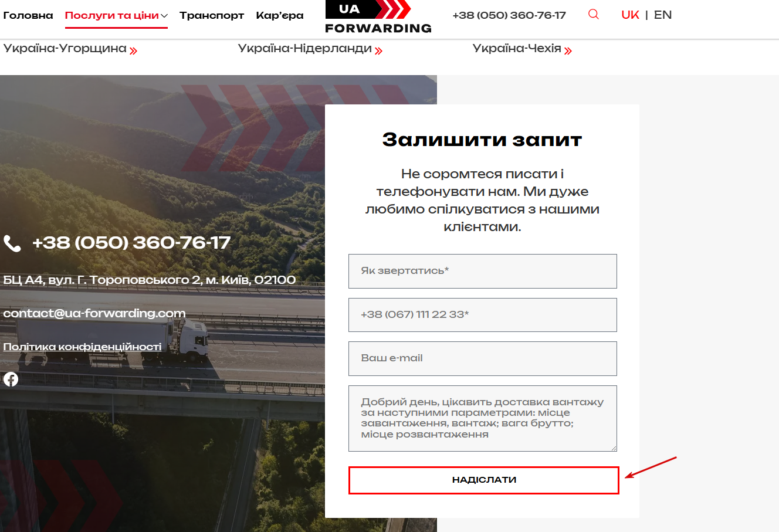Click double-arrow icon next to Україна-Угорщина
779x532 pixels.
point(134,50)
